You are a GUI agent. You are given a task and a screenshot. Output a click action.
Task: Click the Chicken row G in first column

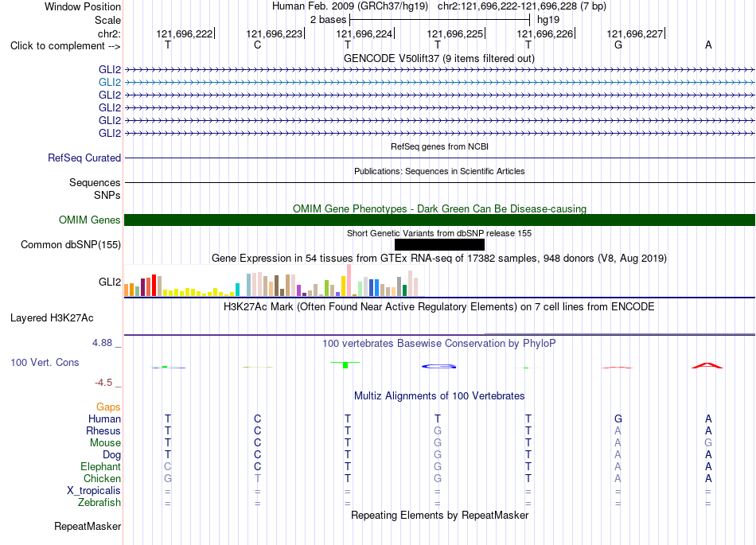167,478
